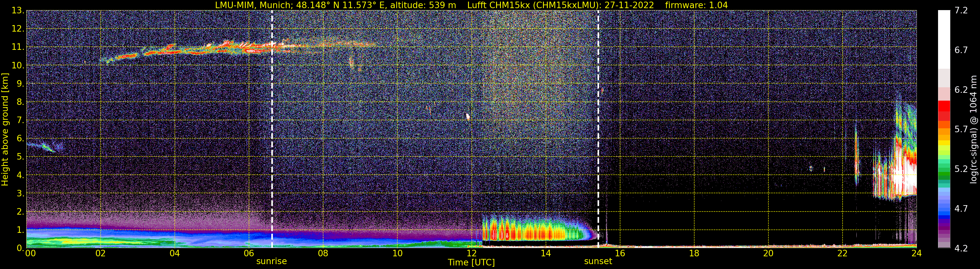Click the time axis tick '14'
980x269 pixels.
(545, 254)
